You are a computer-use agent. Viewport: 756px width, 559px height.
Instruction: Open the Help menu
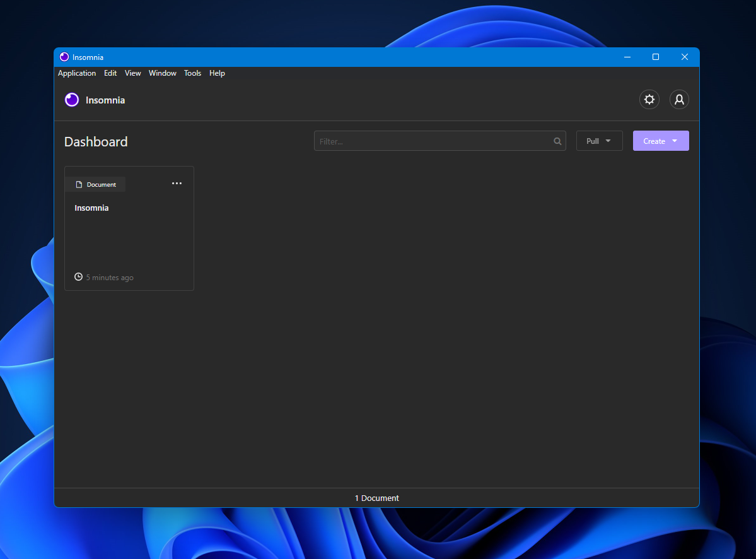tap(217, 73)
